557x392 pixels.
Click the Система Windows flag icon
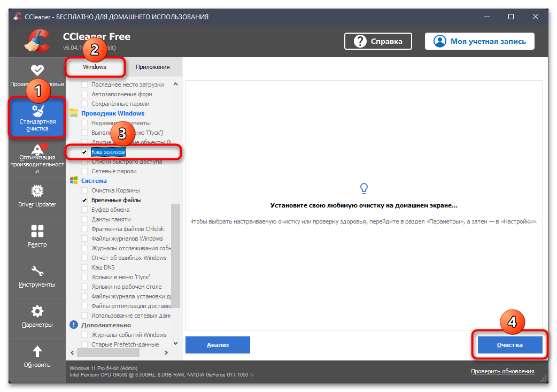click(x=74, y=181)
